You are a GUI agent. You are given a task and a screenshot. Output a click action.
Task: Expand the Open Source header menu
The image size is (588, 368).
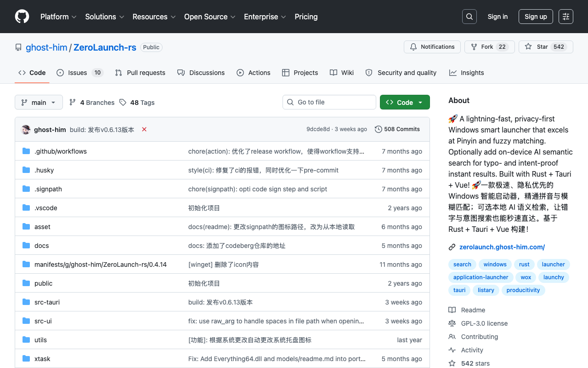pos(210,17)
